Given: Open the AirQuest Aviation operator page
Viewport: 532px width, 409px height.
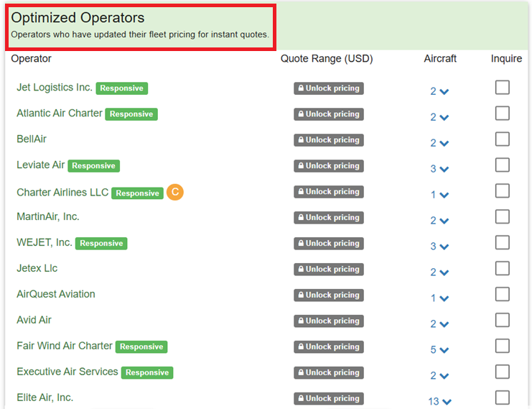Looking at the screenshot, I should [56, 294].
